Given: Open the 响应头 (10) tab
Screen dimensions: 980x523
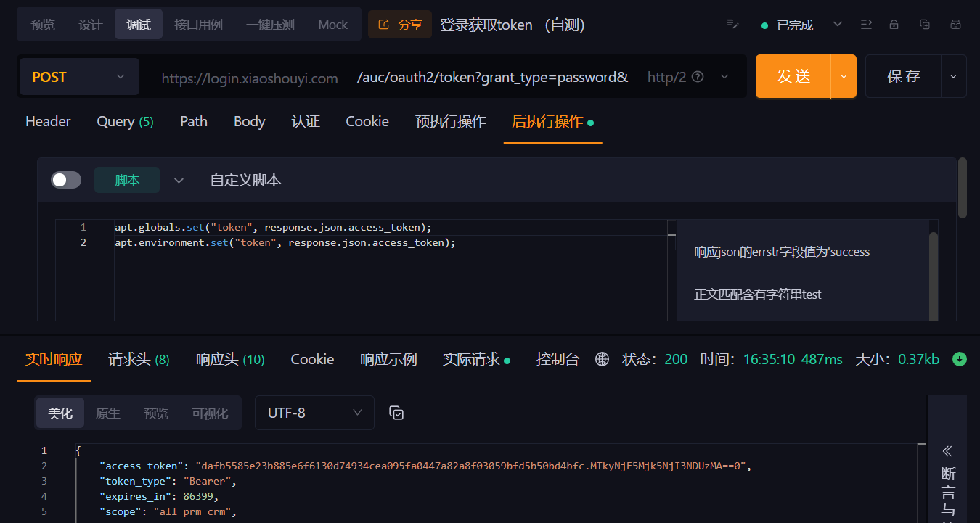Looking at the screenshot, I should [230, 359].
